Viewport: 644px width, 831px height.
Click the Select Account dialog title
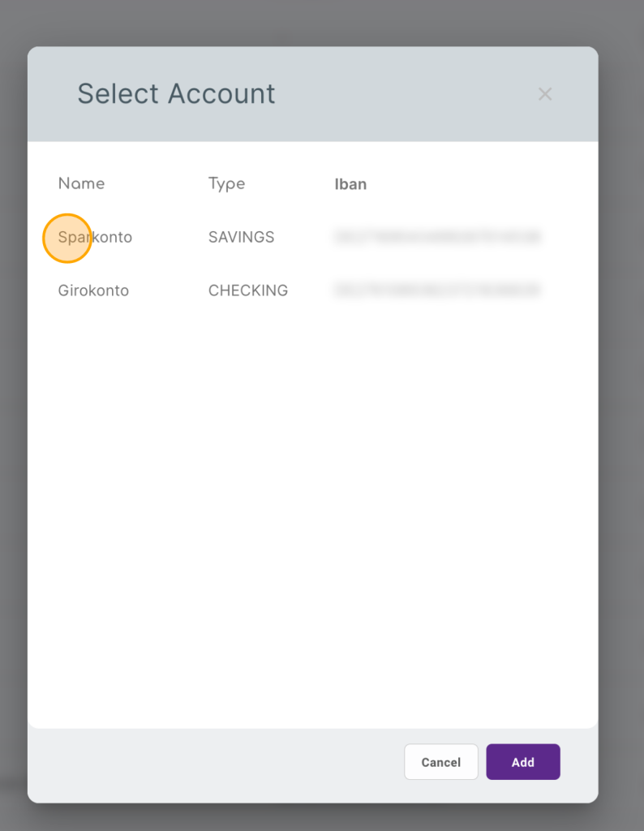coord(176,94)
